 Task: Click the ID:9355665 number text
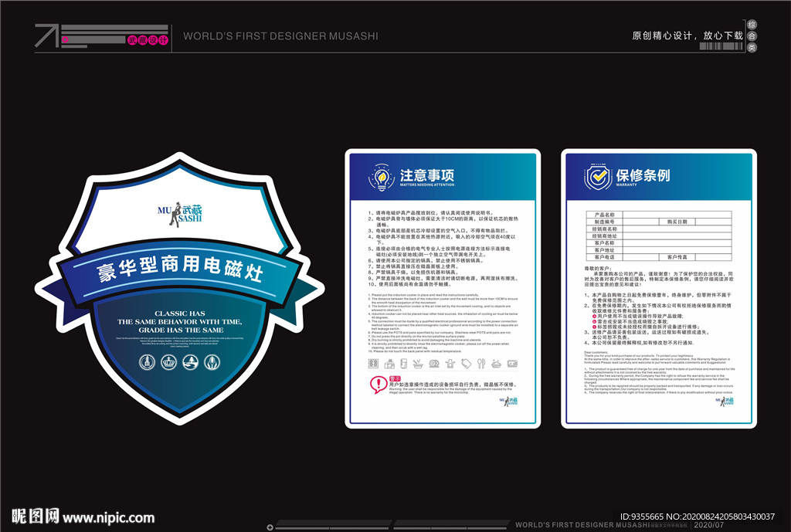[642, 517]
